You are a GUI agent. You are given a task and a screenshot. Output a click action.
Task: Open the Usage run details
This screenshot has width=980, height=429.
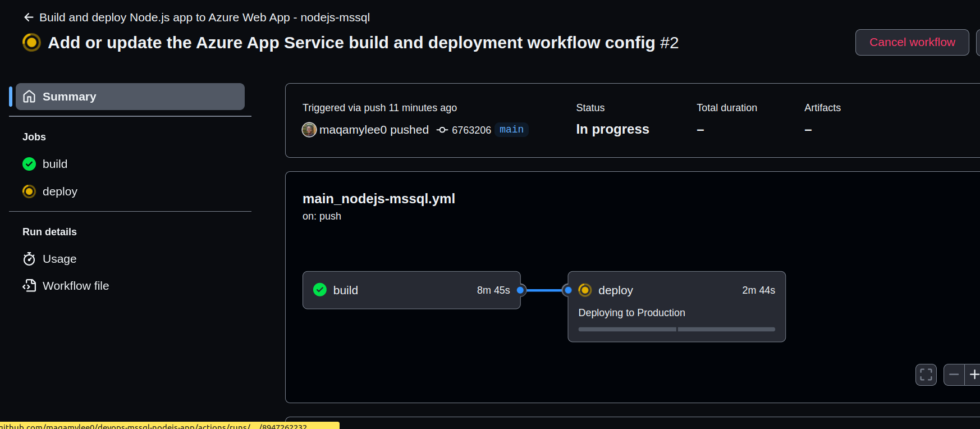[59, 259]
